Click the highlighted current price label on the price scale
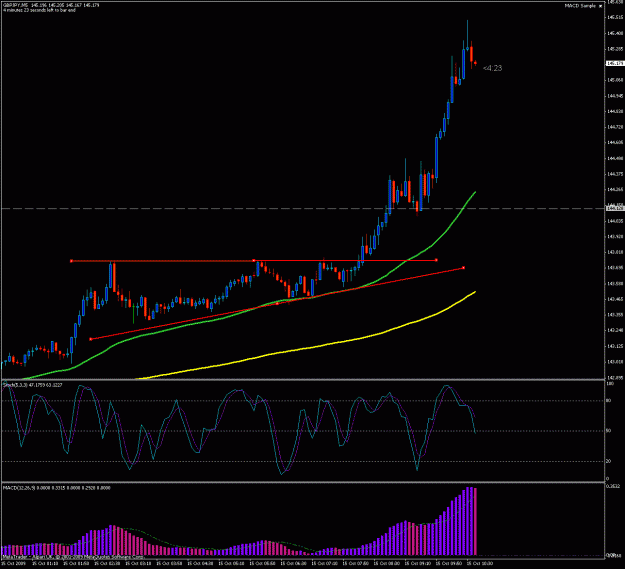Screen dimensions: 625x569 [615, 63]
